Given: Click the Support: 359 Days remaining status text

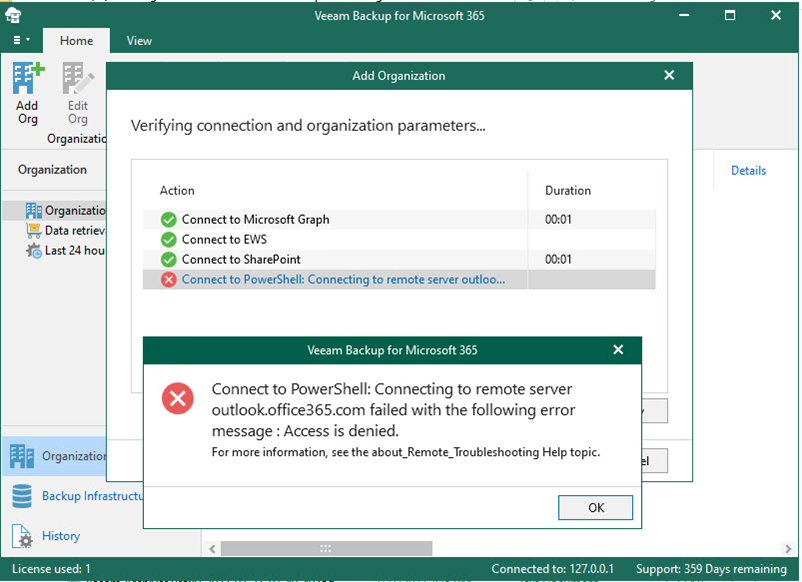Looking at the screenshot, I should [x=711, y=569].
